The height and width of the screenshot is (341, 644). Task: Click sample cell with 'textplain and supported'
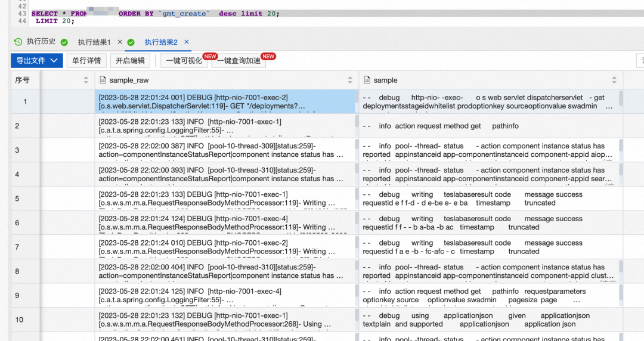point(491,320)
